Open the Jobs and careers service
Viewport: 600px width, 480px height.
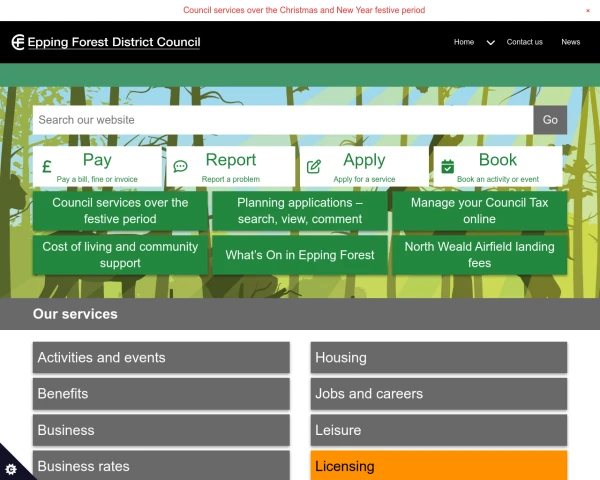tap(438, 394)
